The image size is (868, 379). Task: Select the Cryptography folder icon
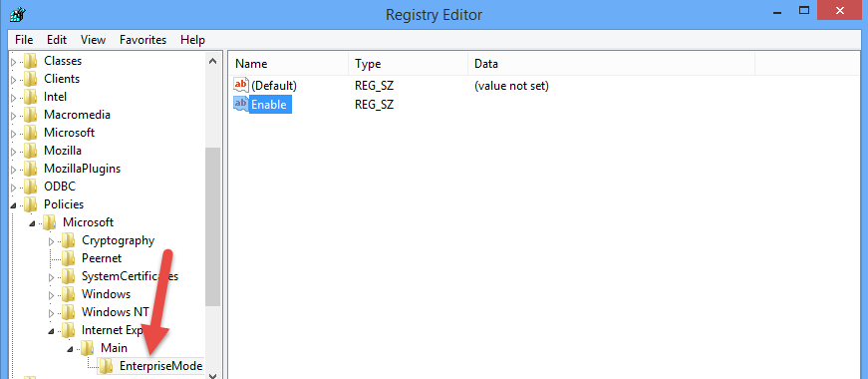[x=68, y=240]
